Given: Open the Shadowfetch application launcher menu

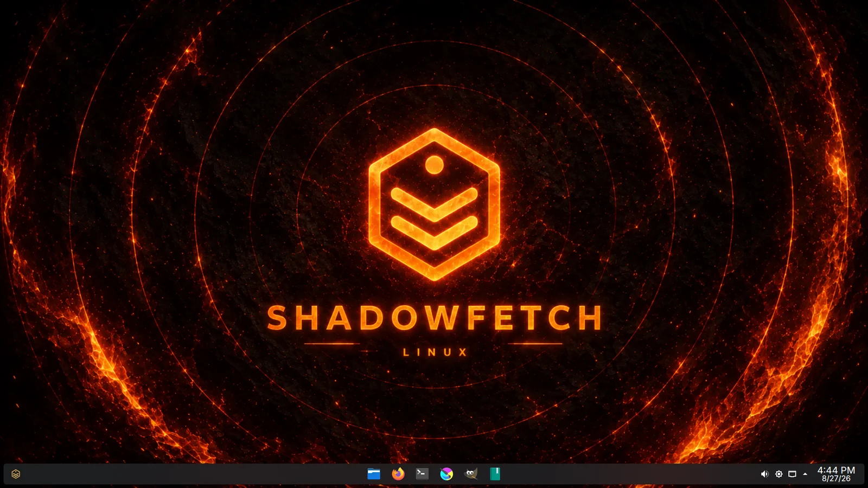Looking at the screenshot, I should (16, 474).
